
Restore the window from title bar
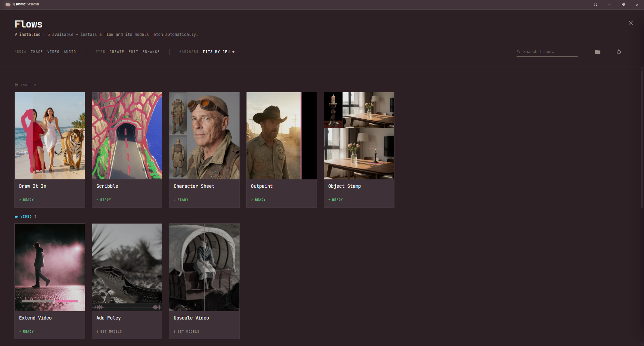click(x=623, y=5)
